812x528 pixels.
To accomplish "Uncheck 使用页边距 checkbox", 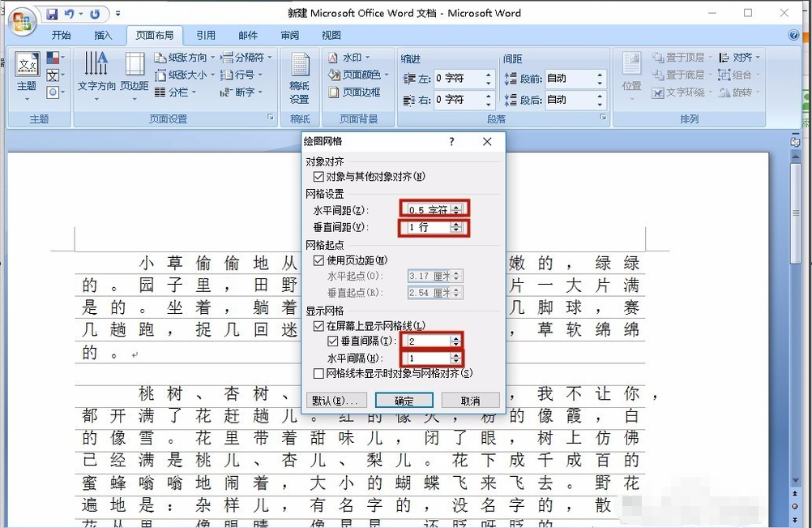I will [319, 260].
